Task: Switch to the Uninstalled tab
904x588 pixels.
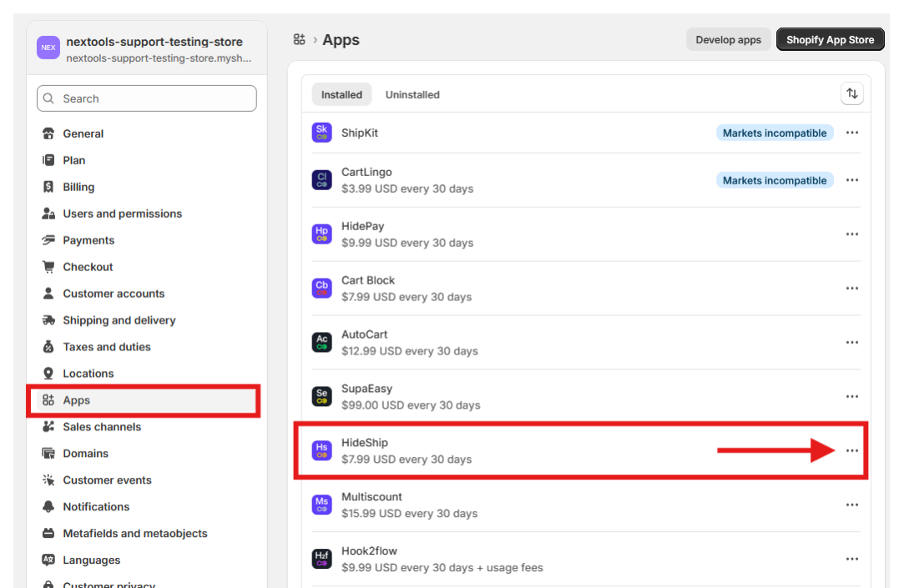Action: [x=412, y=95]
